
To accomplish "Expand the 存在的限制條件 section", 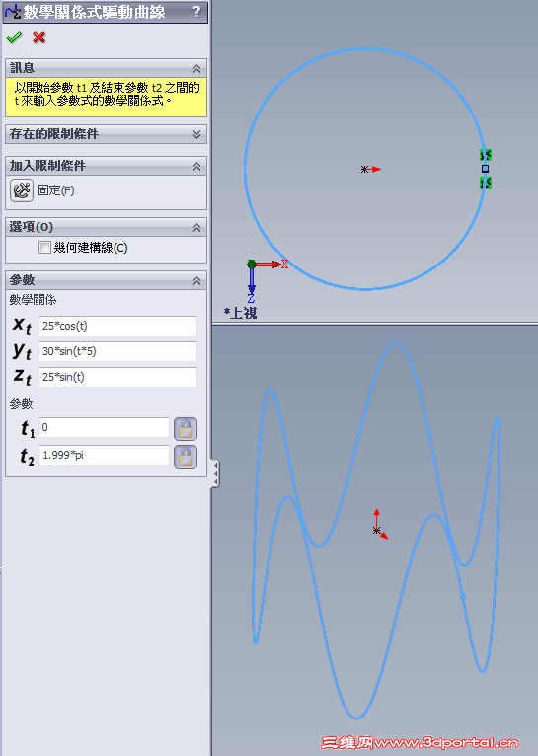I will click(x=196, y=134).
